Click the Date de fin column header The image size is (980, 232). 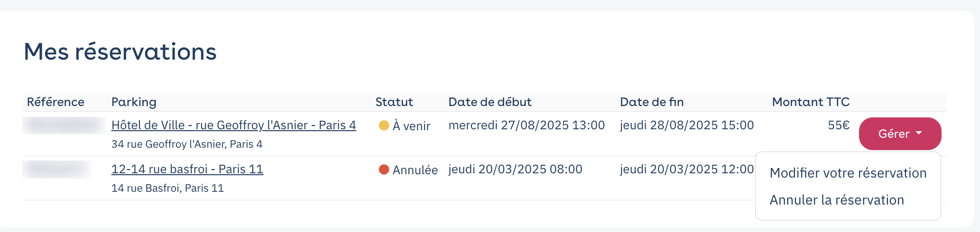coord(652,102)
